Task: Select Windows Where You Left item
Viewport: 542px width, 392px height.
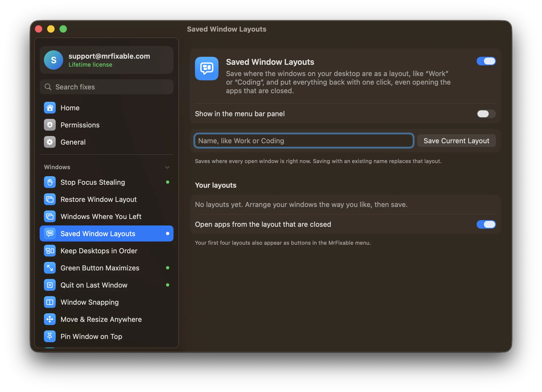Action: [107, 217]
